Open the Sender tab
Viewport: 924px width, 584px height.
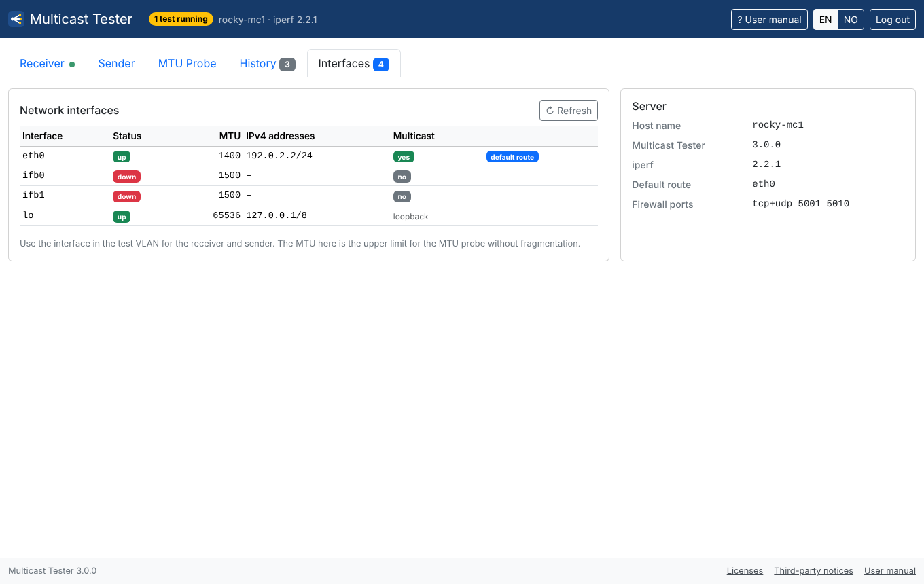(117, 63)
